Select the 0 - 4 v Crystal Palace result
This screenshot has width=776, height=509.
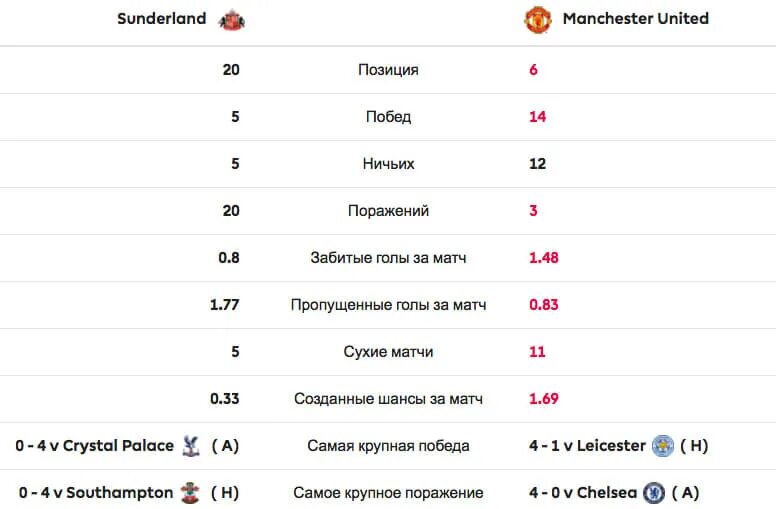95,446
